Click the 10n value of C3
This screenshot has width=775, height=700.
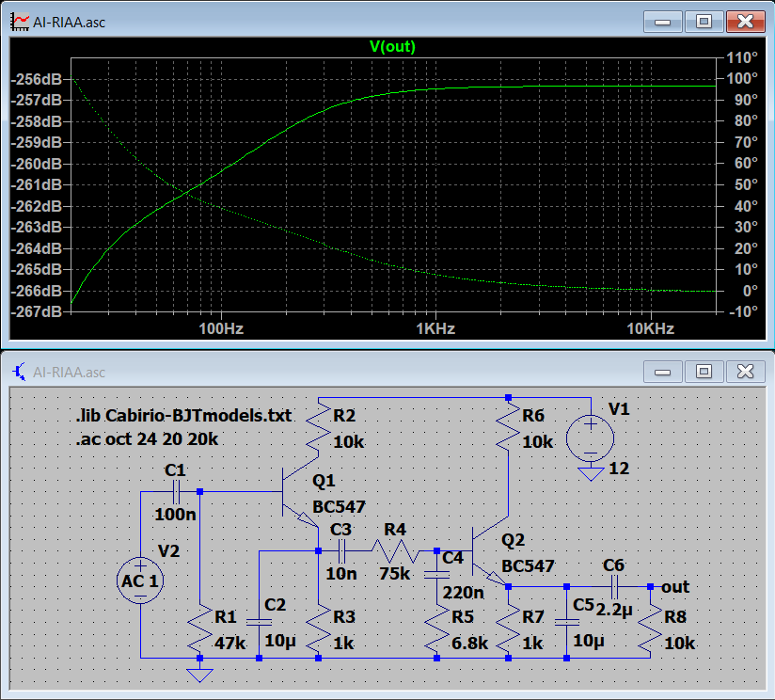click(x=341, y=573)
